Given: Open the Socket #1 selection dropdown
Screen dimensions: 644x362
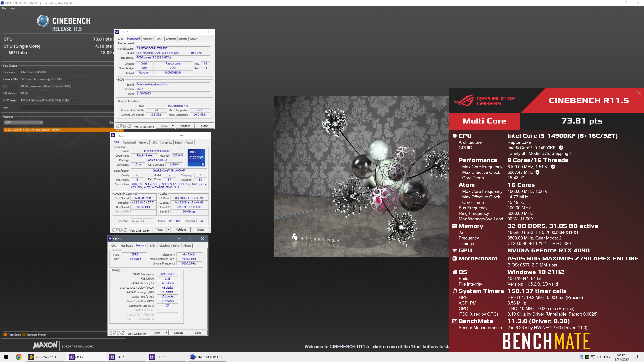Looking at the screenshot, I should pyautogui.click(x=143, y=221).
